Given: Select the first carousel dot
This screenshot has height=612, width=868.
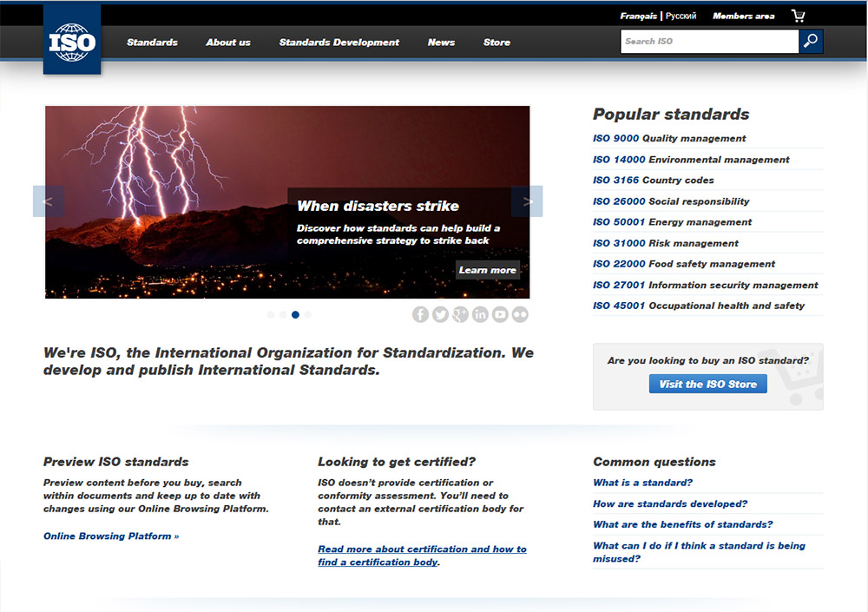Looking at the screenshot, I should click(271, 314).
